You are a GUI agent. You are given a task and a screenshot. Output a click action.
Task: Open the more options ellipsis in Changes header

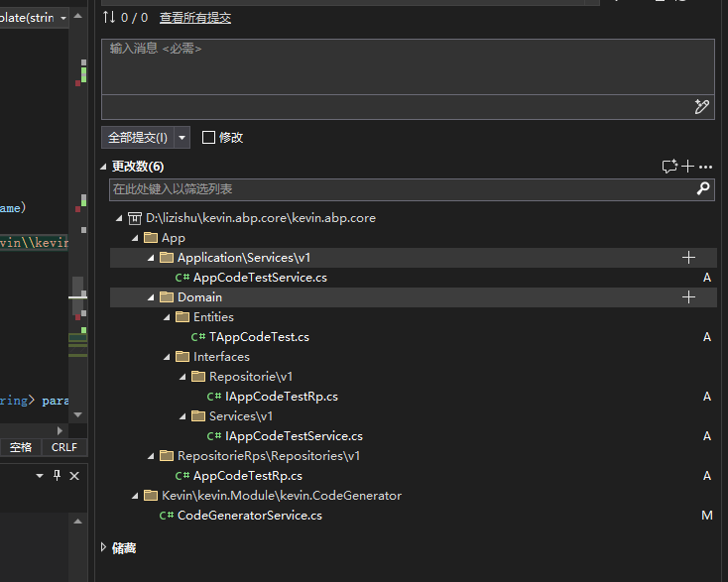(x=705, y=167)
